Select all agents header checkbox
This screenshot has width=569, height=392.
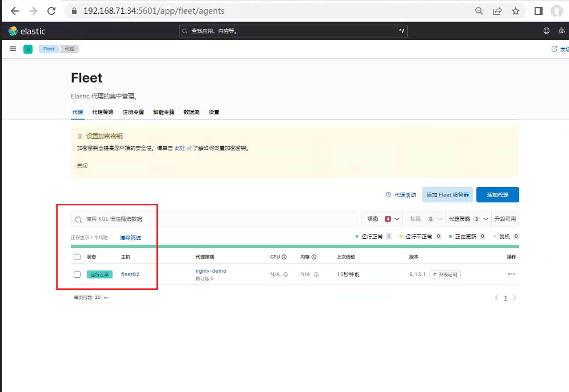[77, 257]
